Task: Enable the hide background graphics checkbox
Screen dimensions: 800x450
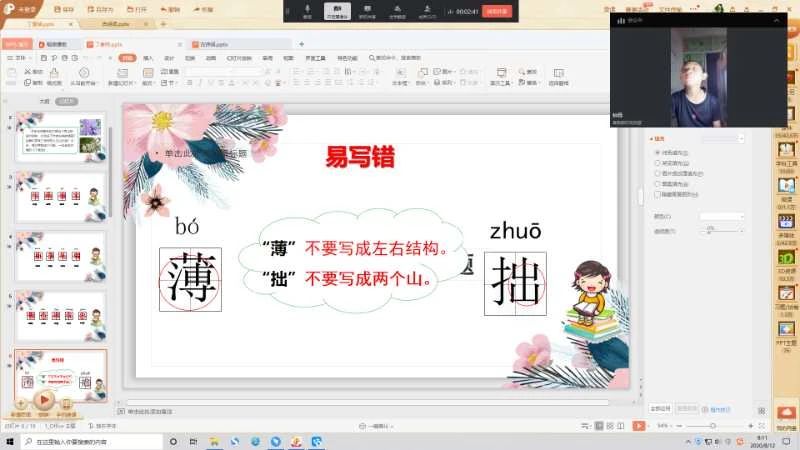Action: click(656, 195)
